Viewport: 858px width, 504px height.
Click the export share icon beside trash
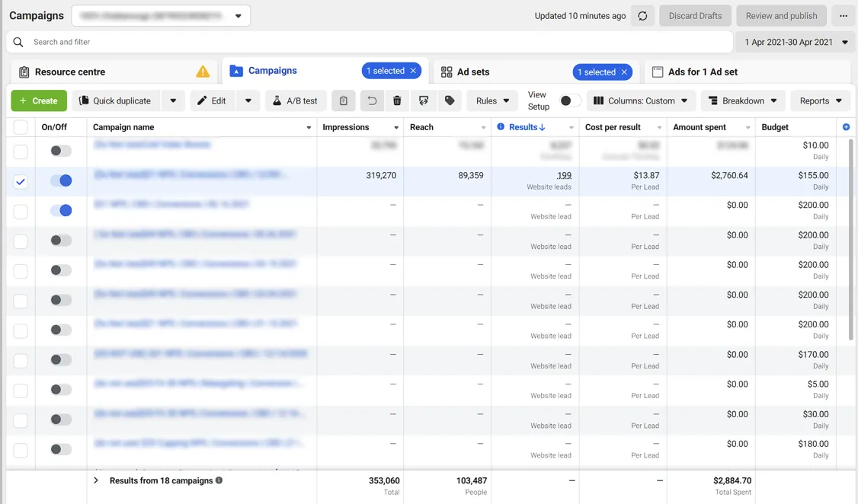point(424,100)
